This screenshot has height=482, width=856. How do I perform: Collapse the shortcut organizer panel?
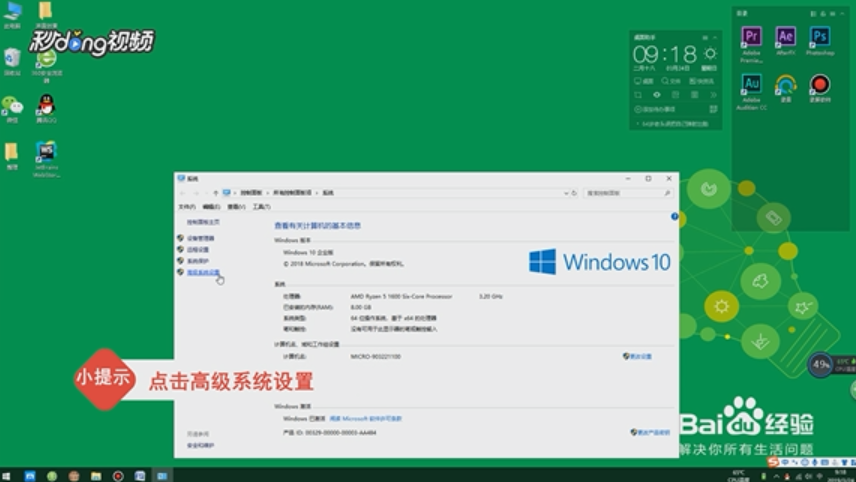point(842,13)
